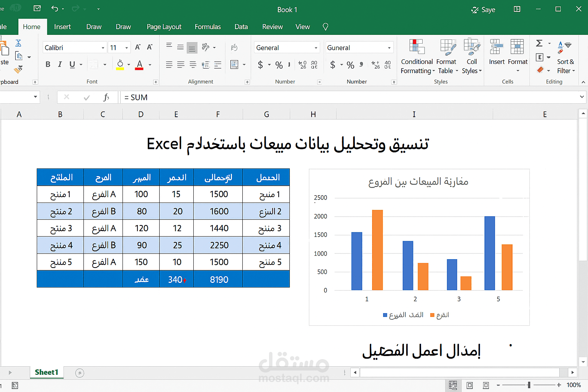The width and height of the screenshot is (588, 392).
Task: Toggle the highlighted bottom align button
Action: [192, 47]
